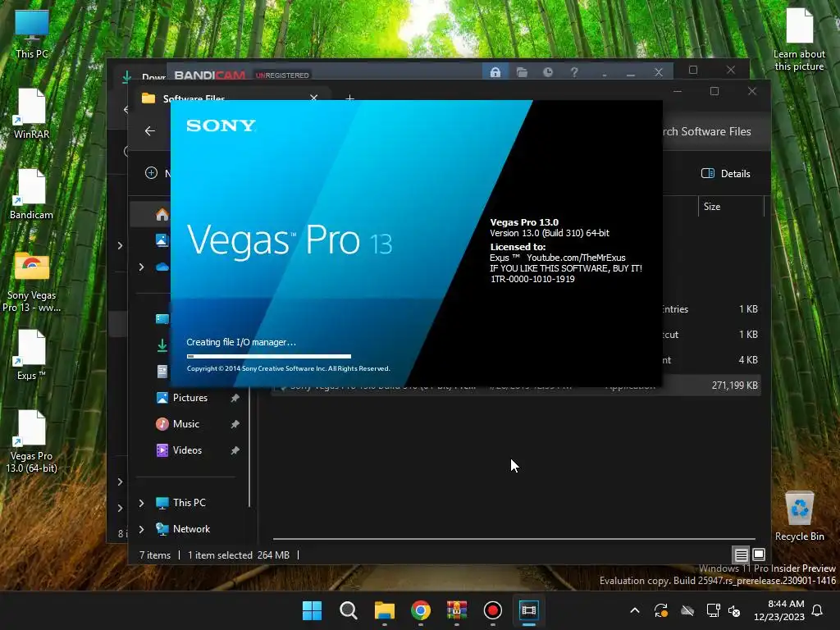
Task: Open taskbar Search
Action: pos(348,610)
